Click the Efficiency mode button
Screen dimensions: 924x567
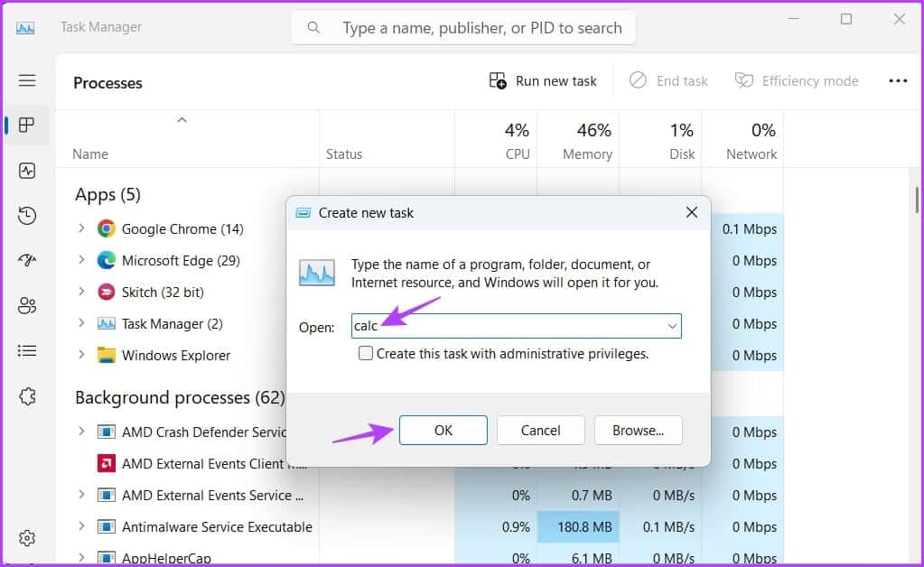tap(796, 80)
